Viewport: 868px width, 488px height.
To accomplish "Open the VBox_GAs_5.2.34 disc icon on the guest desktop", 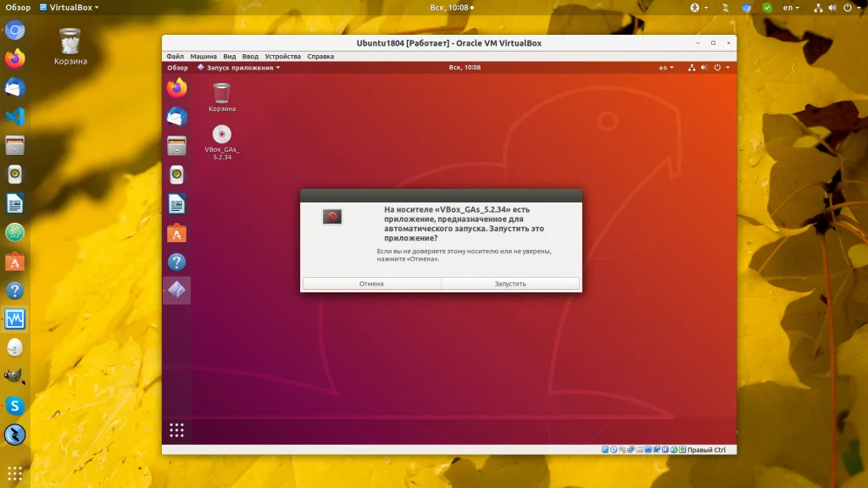I will pos(221,136).
